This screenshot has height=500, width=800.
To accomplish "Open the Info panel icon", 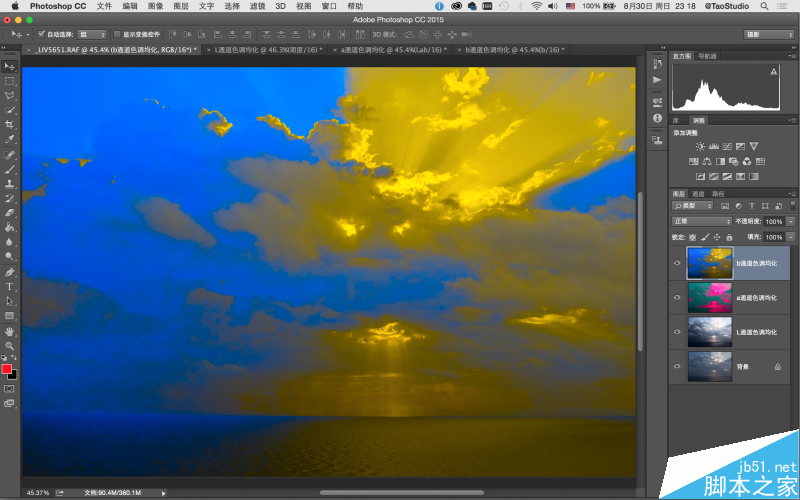I will click(x=657, y=118).
